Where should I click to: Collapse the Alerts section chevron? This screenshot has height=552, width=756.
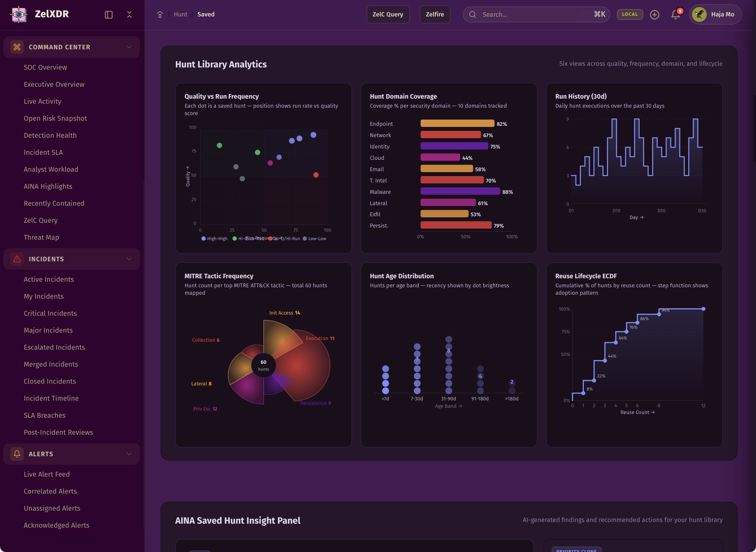click(129, 454)
